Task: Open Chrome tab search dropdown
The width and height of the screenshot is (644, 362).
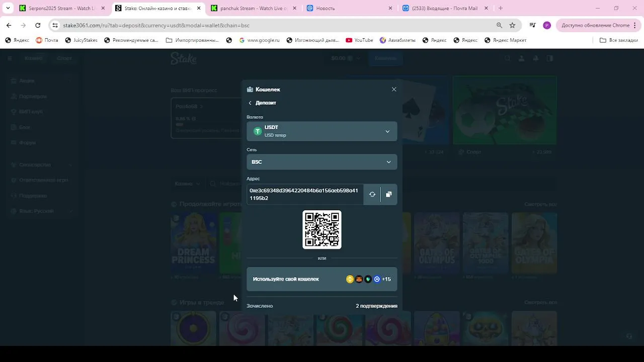Action: click(x=8, y=8)
